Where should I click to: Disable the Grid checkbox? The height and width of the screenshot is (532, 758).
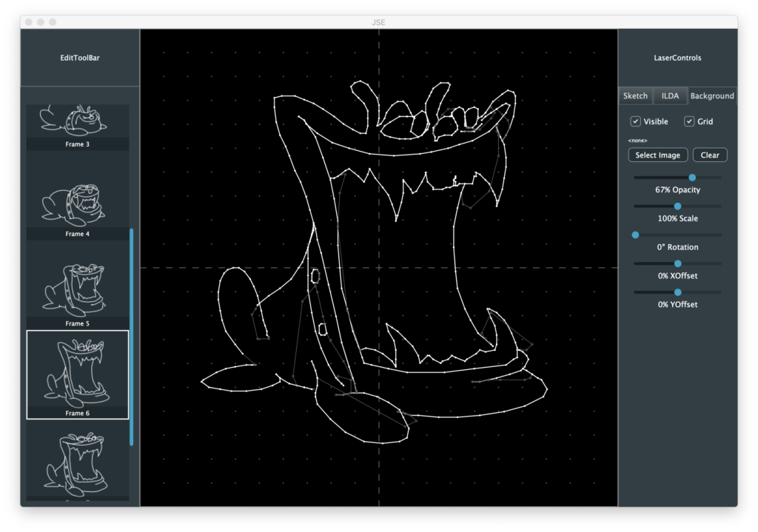click(x=689, y=121)
